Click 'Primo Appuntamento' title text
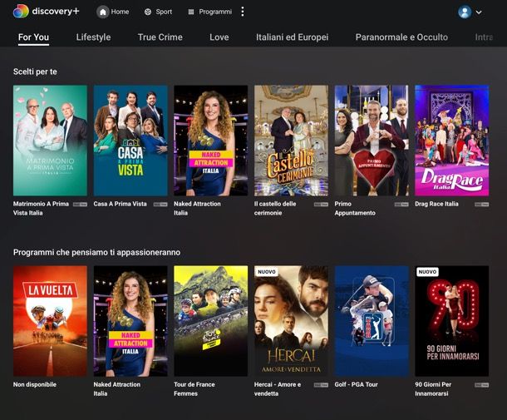The image size is (507, 420). coord(355,209)
